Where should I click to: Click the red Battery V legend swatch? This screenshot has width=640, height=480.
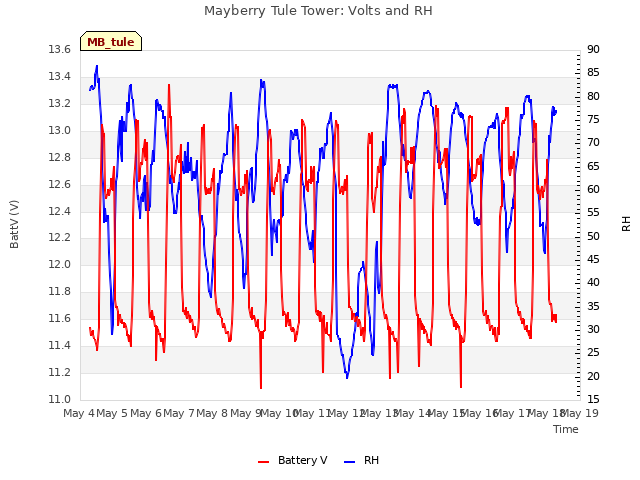[x=264, y=461]
